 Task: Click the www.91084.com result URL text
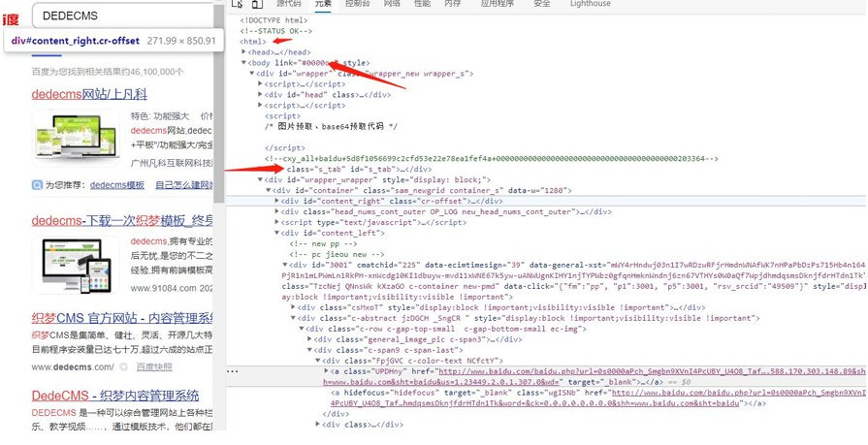pos(163,288)
